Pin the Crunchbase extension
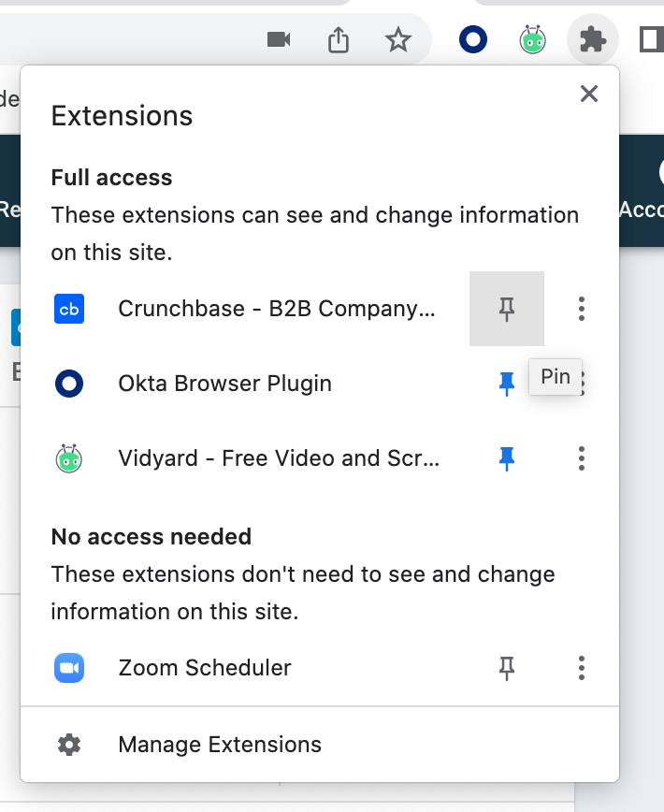Image resolution: width=664 pixels, height=812 pixels. (x=506, y=308)
